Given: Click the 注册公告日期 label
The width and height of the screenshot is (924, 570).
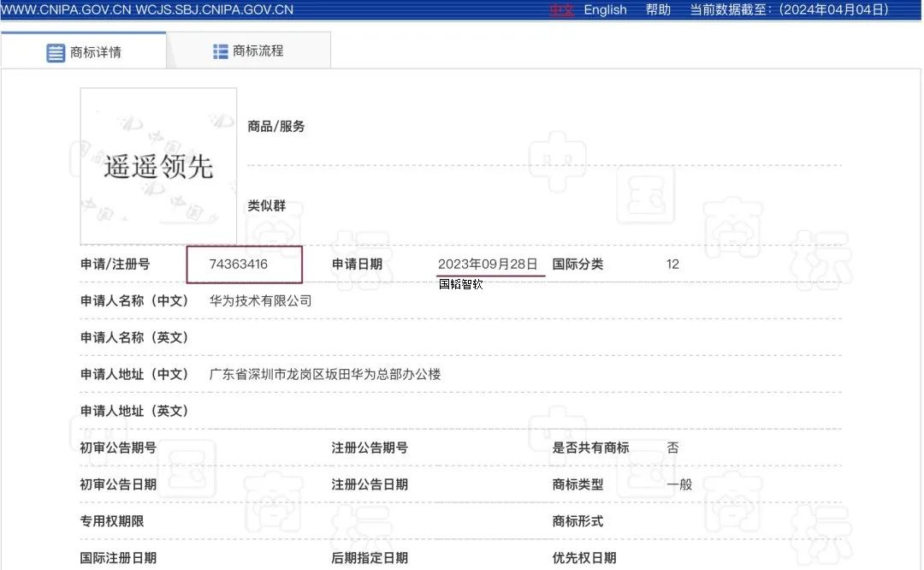Looking at the screenshot, I should (x=370, y=484).
